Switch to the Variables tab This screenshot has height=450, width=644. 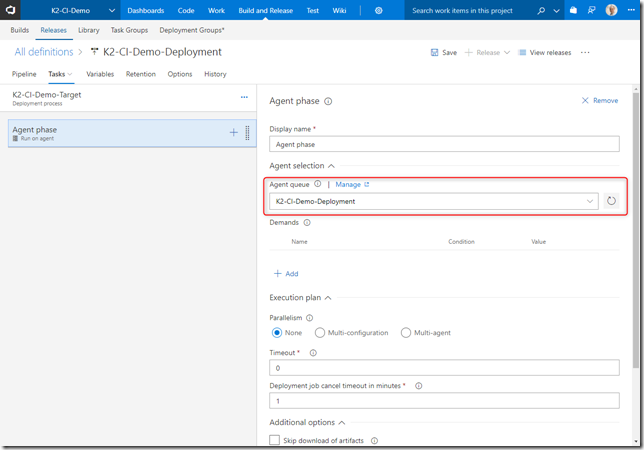click(x=100, y=74)
